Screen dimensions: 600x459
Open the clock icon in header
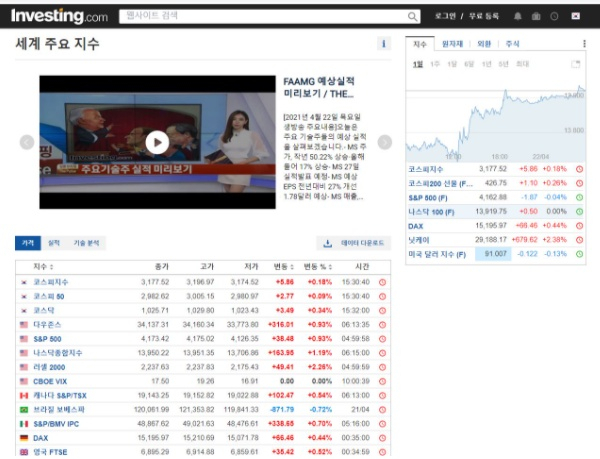[554, 16]
